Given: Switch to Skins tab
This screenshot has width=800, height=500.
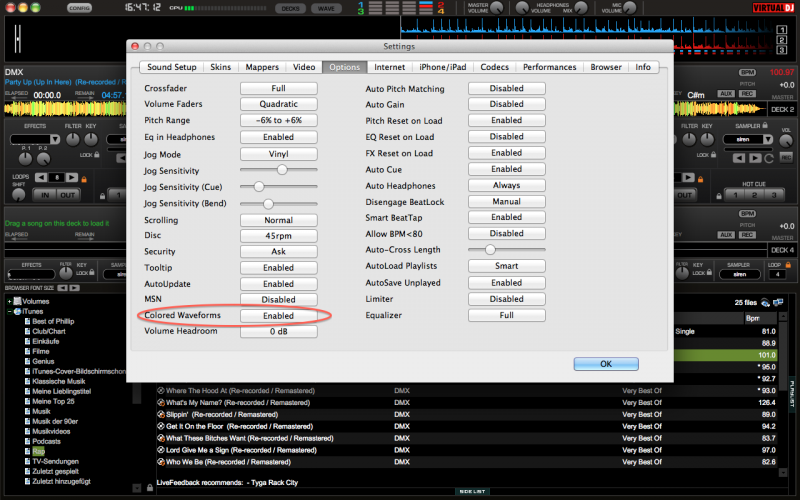Looking at the screenshot, I should (220, 67).
